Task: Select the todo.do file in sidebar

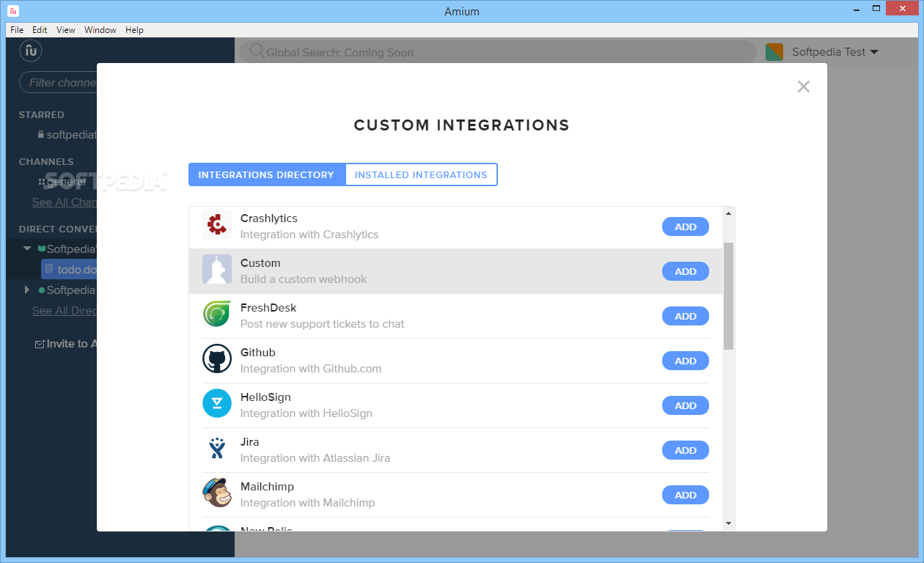Action: coord(70,269)
